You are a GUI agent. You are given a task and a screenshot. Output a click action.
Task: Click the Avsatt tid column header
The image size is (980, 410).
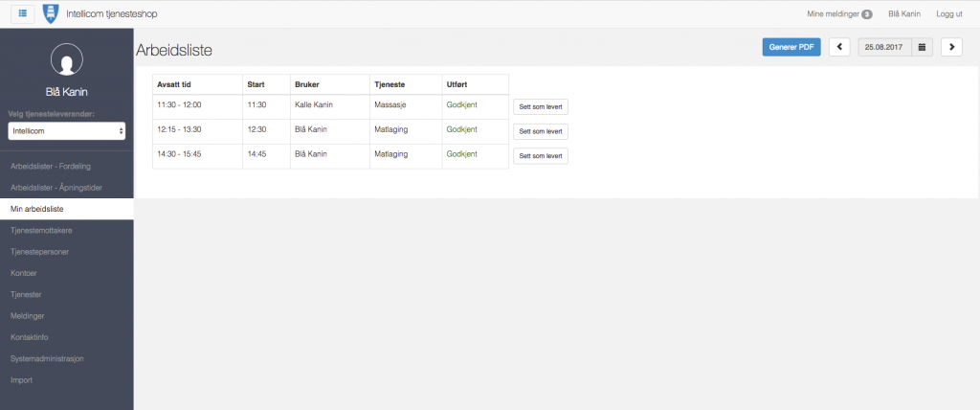(197, 84)
